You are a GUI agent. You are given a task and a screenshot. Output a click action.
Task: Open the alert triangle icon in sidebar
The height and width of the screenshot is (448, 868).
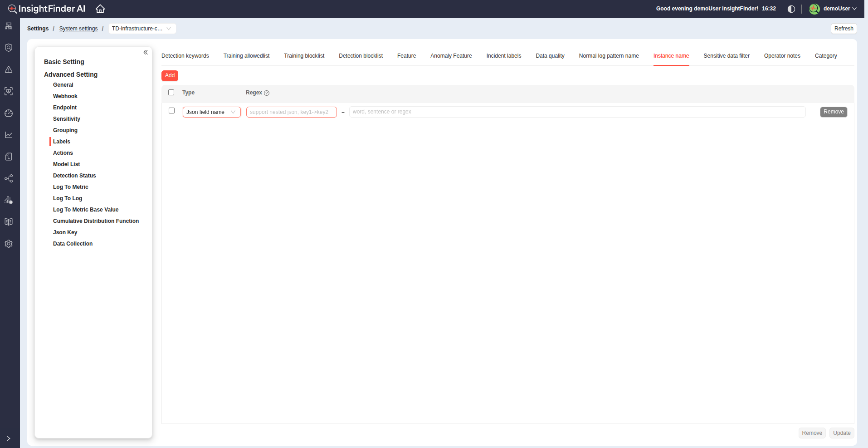pos(9,69)
